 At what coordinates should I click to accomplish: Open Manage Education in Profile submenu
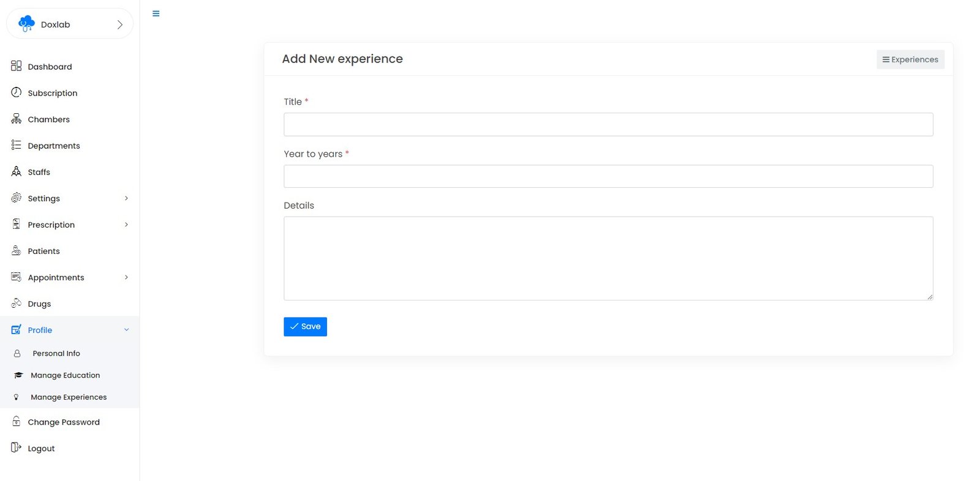tap(65, 375)
